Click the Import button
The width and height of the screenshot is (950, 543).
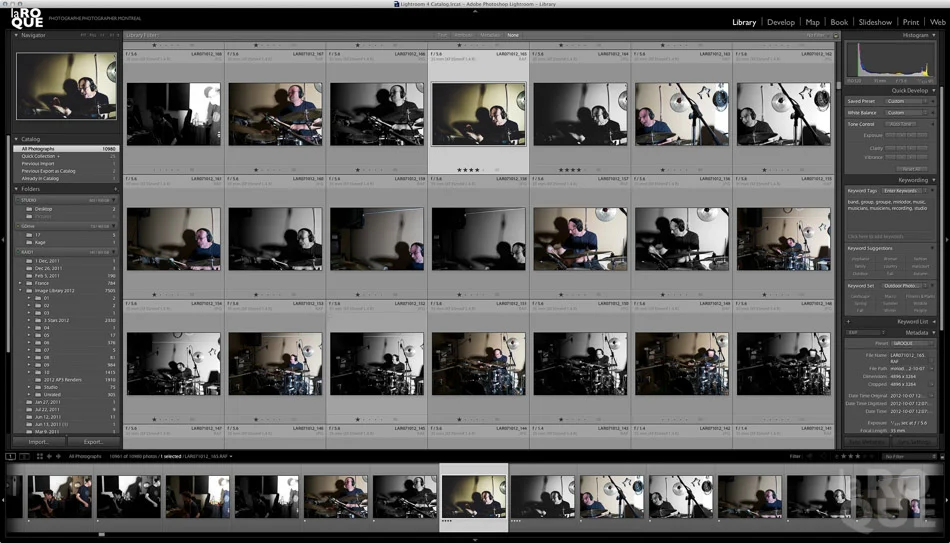pyautogui.click(x=39, y=442)
